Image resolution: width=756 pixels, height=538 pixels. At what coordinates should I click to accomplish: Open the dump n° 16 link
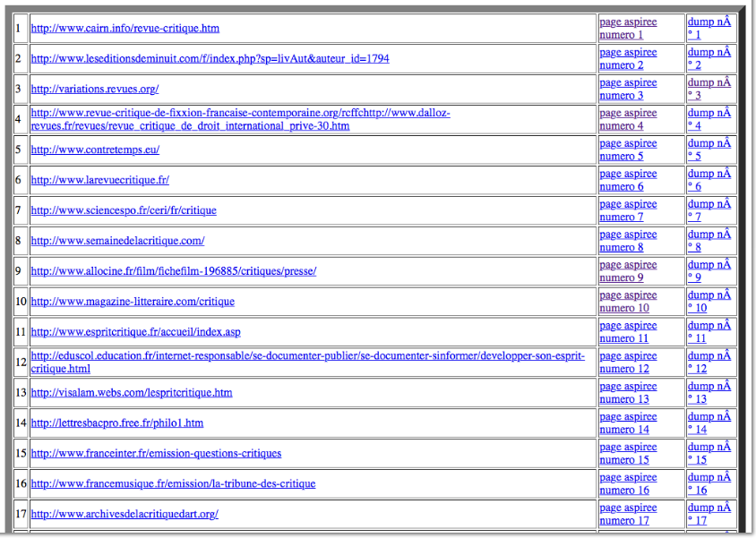[709, 483]
